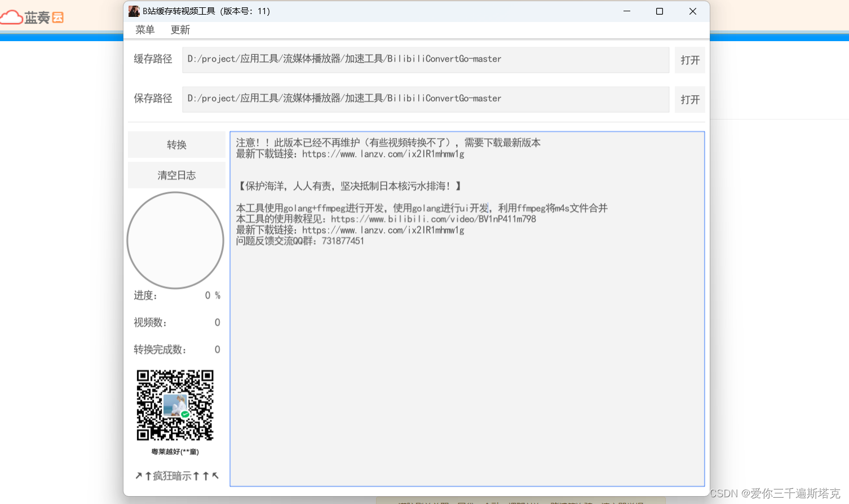Click the 保存路径 label

click(153, 98)
